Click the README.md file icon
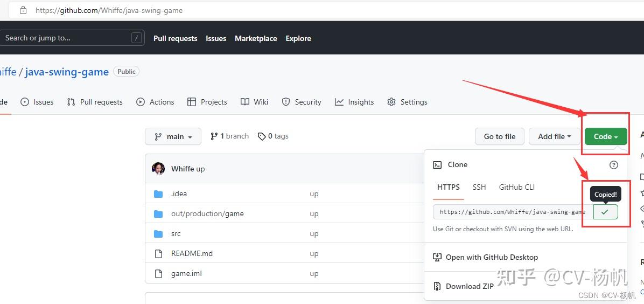The width and height of the screenshot is (644, 304). pos(158,254)
